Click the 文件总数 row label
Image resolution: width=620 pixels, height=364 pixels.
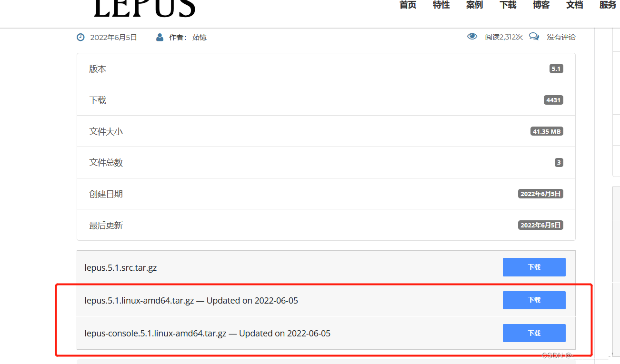click(x=106, y=163)
